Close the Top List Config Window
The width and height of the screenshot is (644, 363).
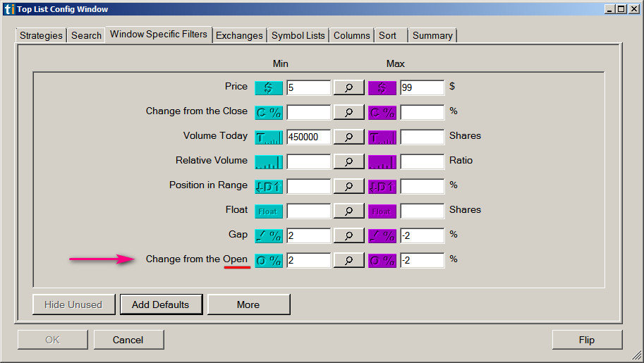pos(634,9)
